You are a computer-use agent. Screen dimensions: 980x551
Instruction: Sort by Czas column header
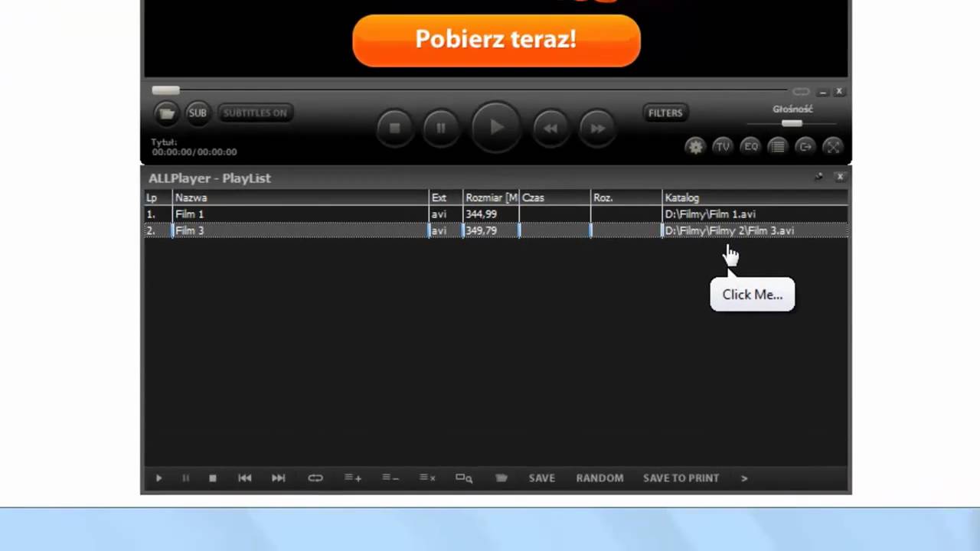(x=555, y=197)
